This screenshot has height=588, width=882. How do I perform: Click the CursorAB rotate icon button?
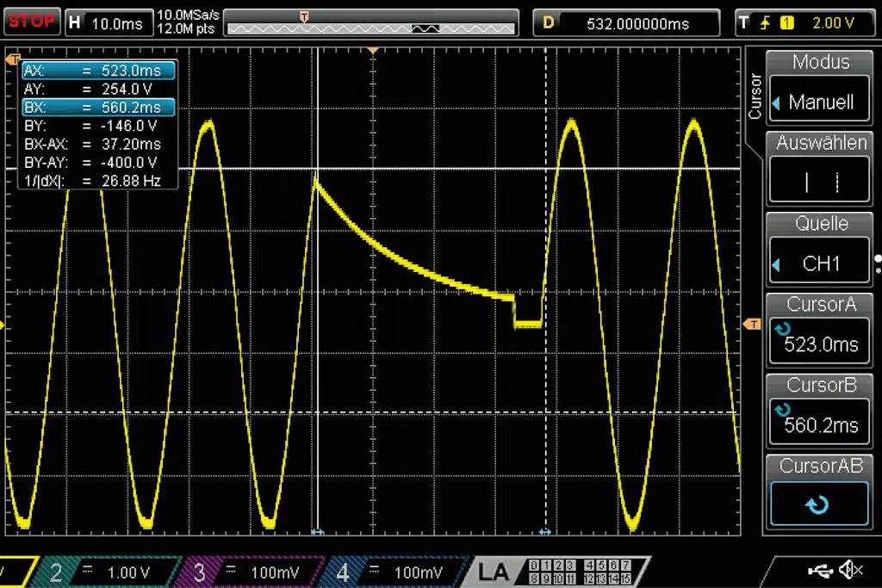pyautogui.click(x=818, y=504)
